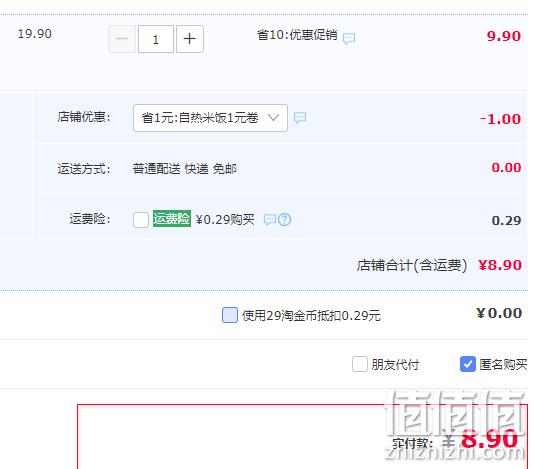The width and height of the screenshot is (534, 469).
Task: Tick the 朋友代付 checkbox
Action: point(360,364)
